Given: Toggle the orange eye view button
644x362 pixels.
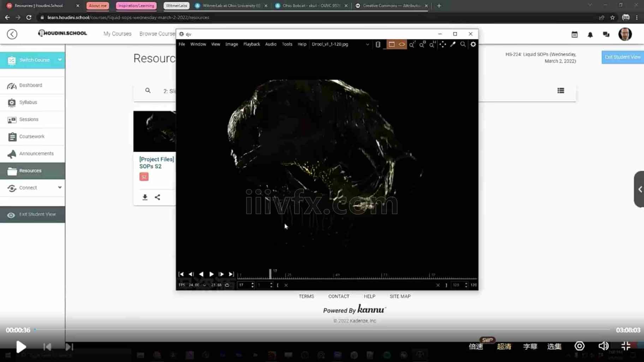Looking at the screenshot, I should click(x=402, y=44).
